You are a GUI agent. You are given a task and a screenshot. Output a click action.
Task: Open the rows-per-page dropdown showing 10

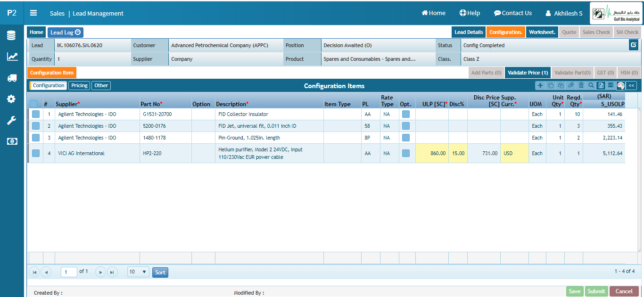[x=138, y=272]
